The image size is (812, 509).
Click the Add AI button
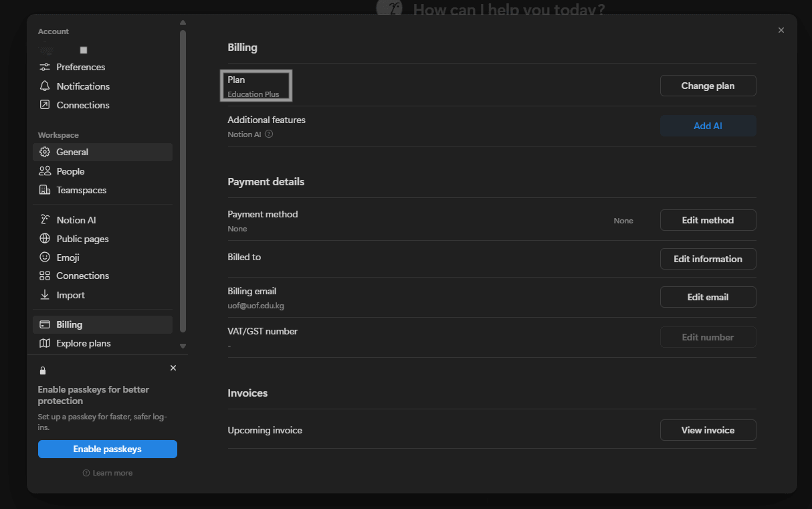[708, 126]
